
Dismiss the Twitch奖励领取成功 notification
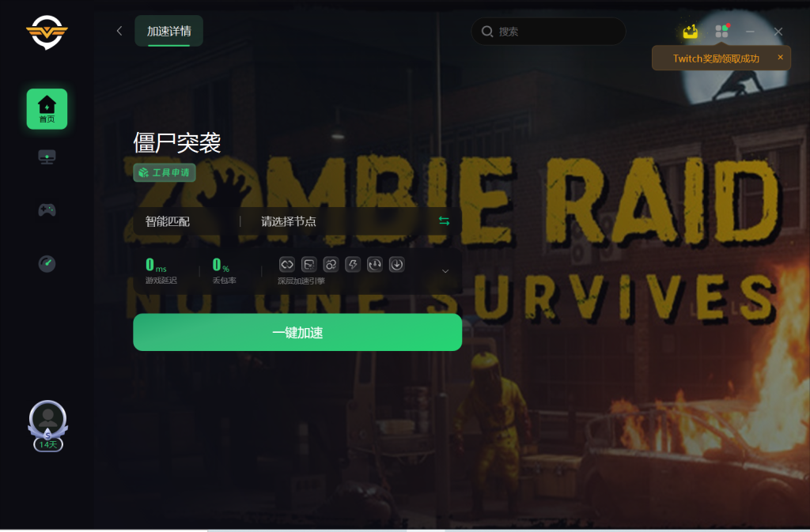pos(781,57)
